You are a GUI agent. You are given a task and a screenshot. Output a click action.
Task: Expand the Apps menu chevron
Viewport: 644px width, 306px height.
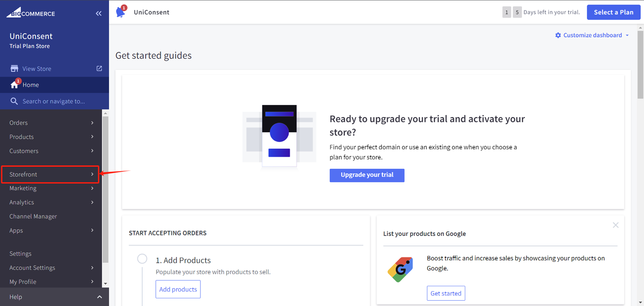pyautogui.click(x=92, y=230)
